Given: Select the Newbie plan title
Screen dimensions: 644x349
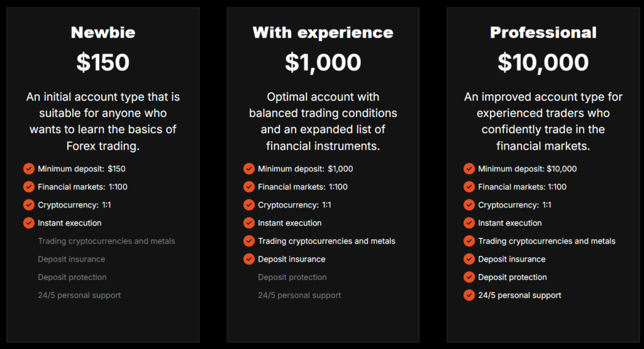Looking at the screenshot, I should (103, 32).
